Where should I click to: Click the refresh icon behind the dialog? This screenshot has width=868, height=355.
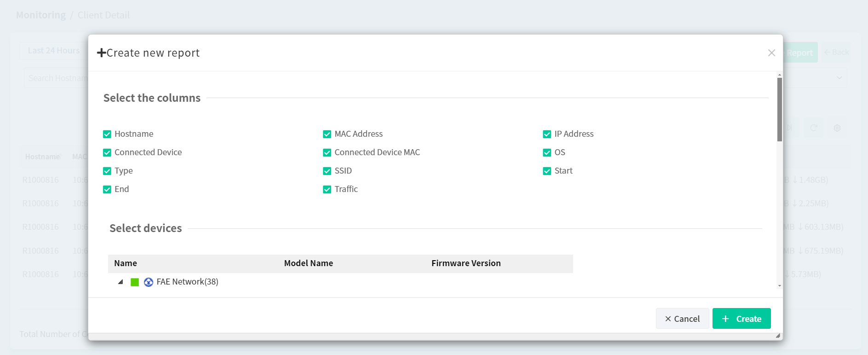[814, 128]
